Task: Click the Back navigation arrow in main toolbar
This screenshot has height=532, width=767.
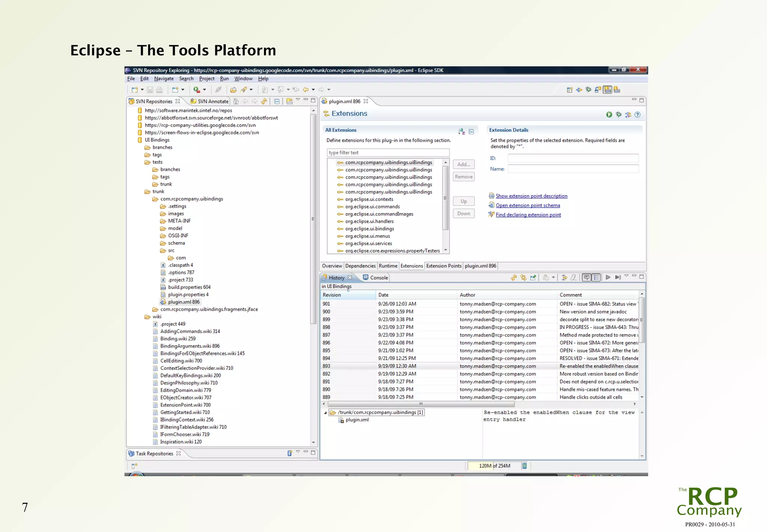Action: [306, 89]
